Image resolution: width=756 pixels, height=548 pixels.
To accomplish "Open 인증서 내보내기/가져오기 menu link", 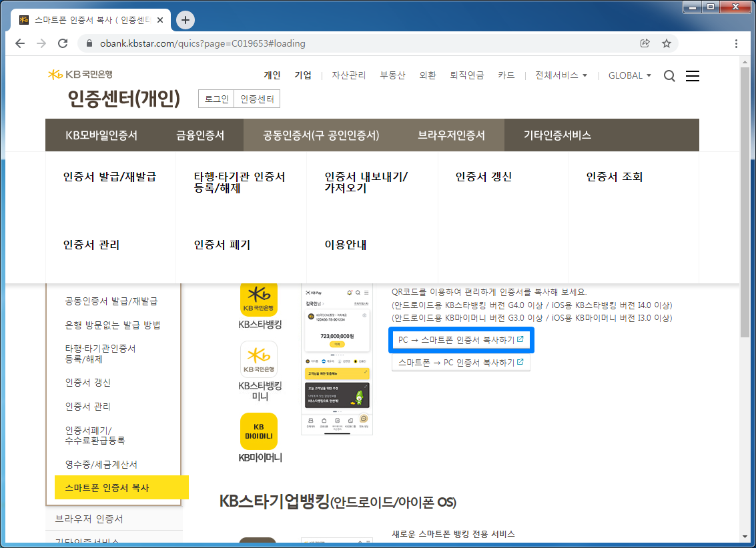I will pyautogui.click(x=366, y=183).
